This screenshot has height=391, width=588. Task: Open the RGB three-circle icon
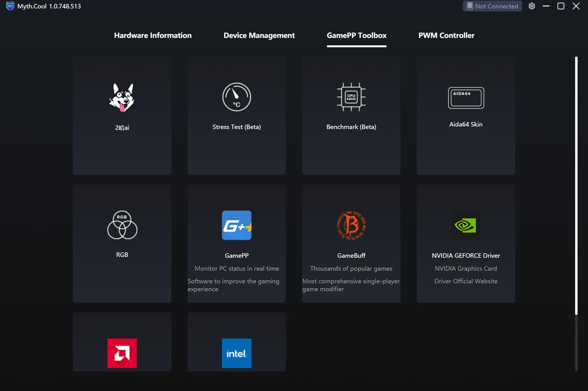(x=122, y=225)
